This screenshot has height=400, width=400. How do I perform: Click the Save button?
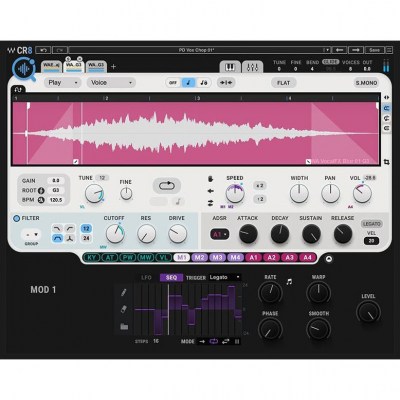pos(374,50)
